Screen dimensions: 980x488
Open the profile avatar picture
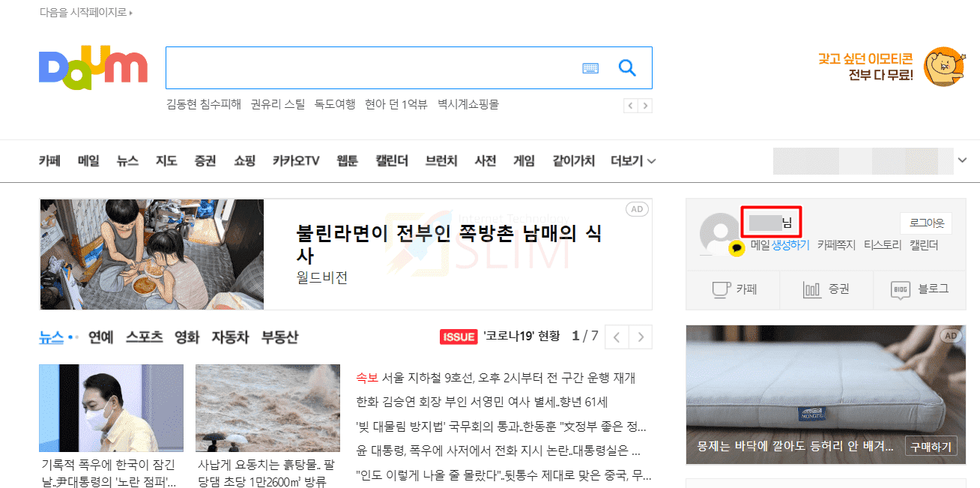(720, 234)
